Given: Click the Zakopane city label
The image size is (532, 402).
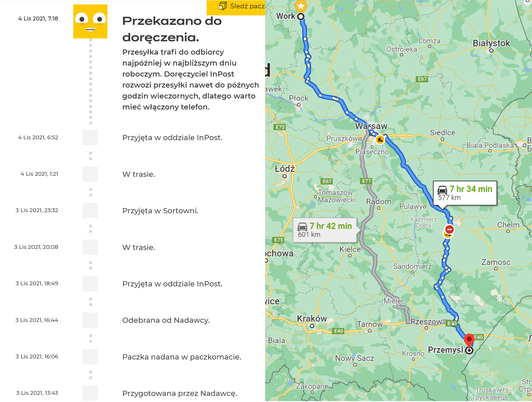Looking at the screenshot, I should coord(312,386).
